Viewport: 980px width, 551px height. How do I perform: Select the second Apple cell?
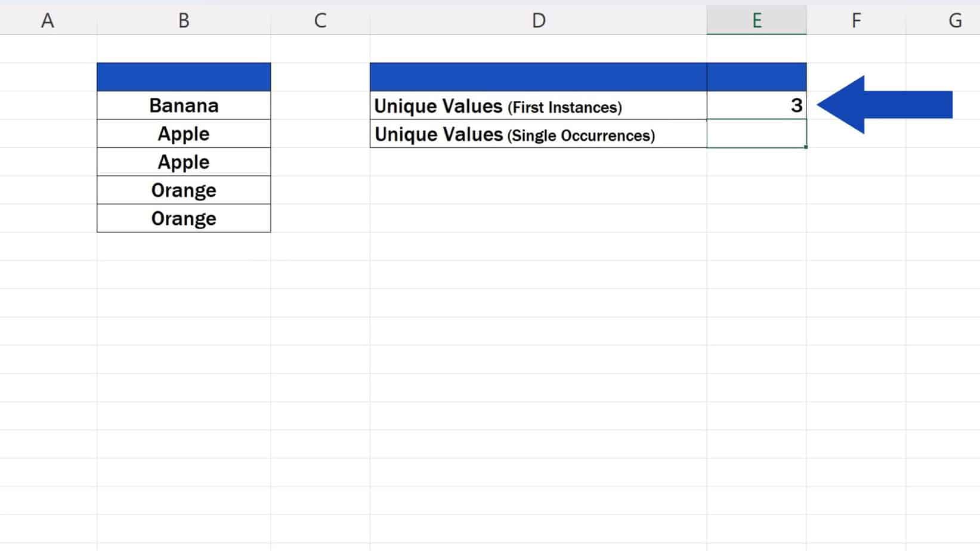pyautogui.click(x=183, y=161)
